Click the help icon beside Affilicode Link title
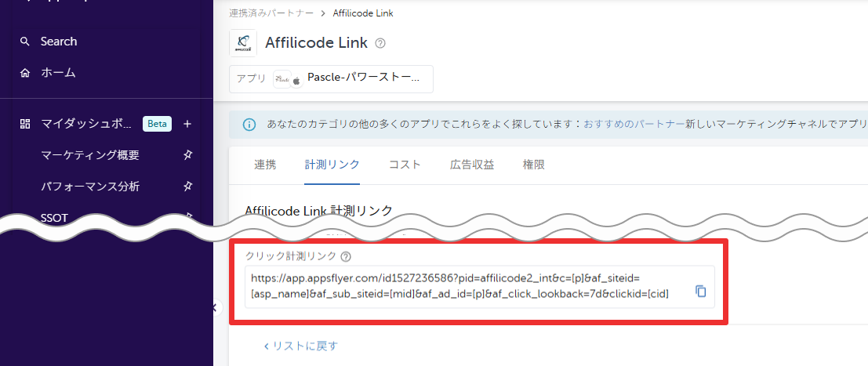Screen dimensions: 868x366 [380, 43]
